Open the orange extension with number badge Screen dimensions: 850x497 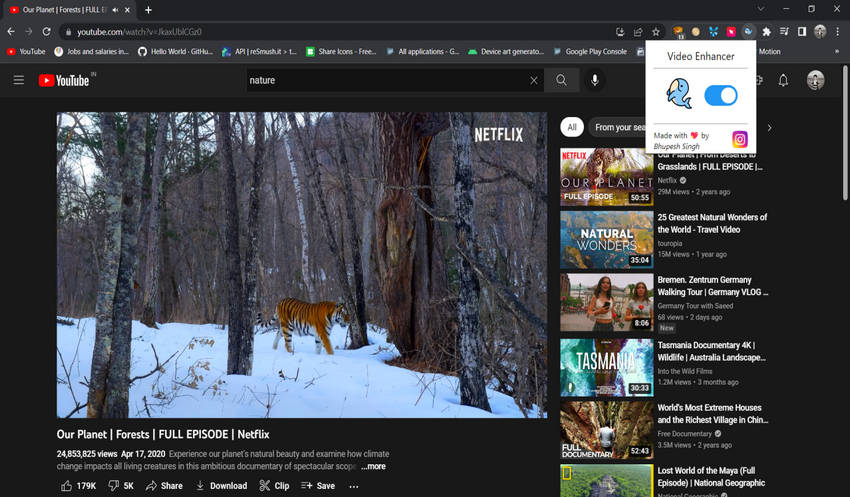tap(678, 33)
